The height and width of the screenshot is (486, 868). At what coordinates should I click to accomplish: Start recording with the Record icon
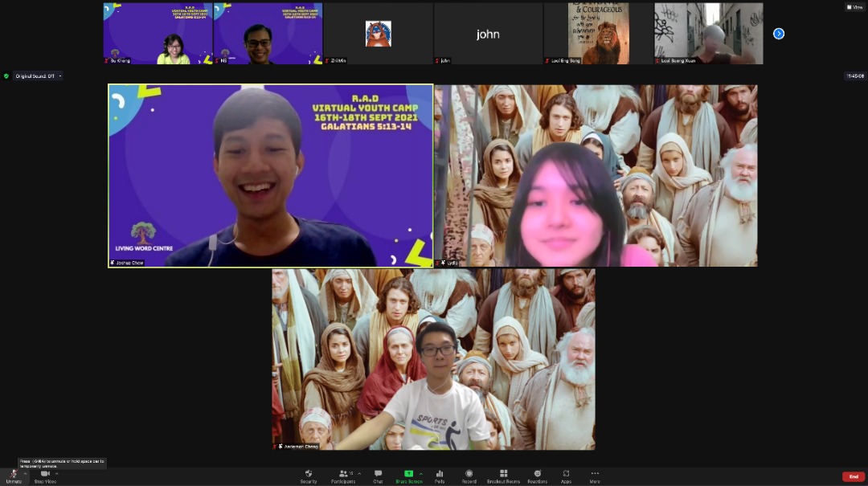[x=469, y=474]
